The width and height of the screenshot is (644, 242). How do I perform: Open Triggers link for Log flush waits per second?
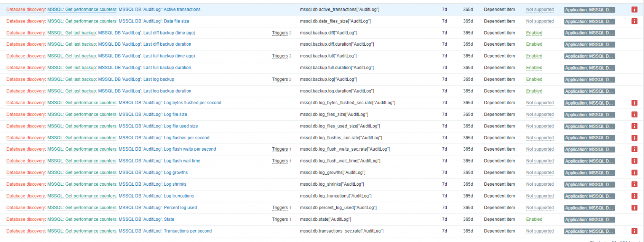(280, 149)
